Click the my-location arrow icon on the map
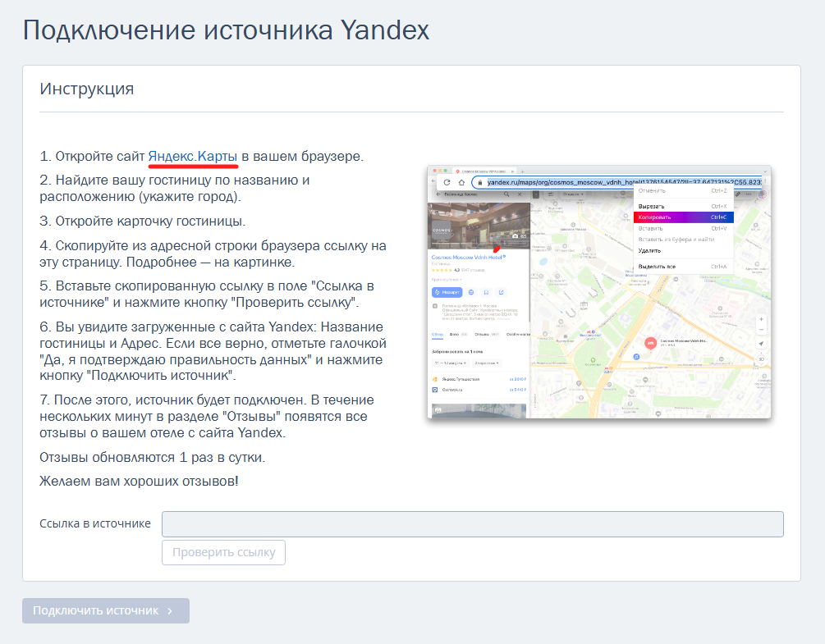The image size is (825, 644). (761, 344)
